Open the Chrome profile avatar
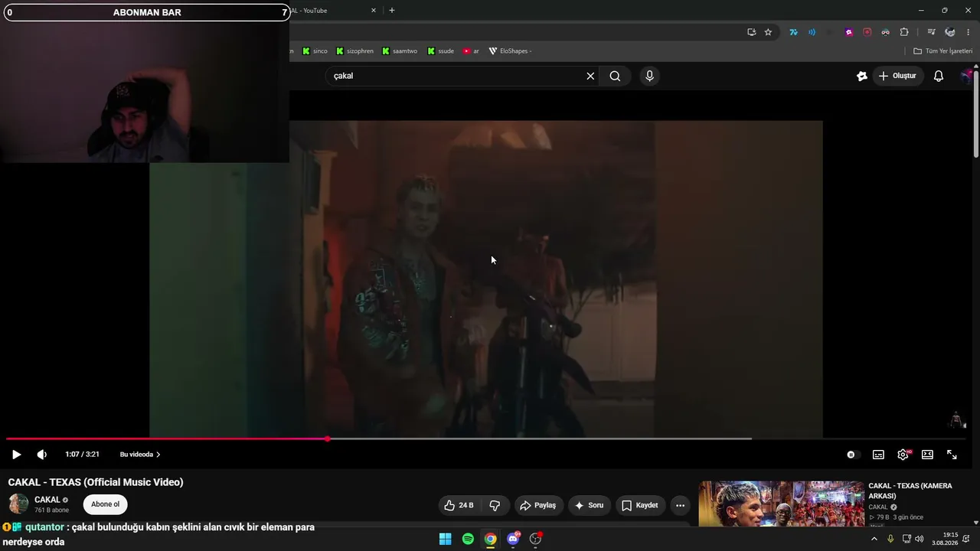This screenshot has width=980, height=551. click(x=950, y=32)
